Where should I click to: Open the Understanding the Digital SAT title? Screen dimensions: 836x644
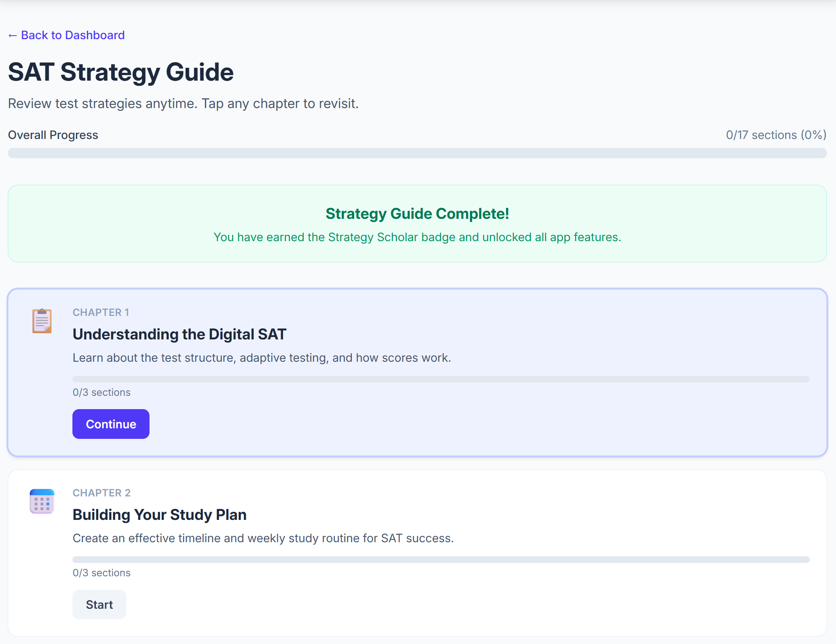[180, 334]
